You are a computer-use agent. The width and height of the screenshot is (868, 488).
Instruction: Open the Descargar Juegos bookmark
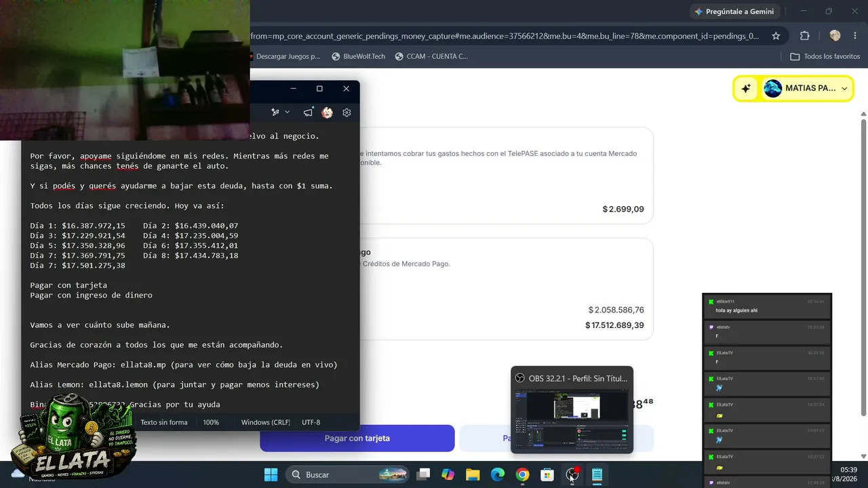tap(285, 56)
